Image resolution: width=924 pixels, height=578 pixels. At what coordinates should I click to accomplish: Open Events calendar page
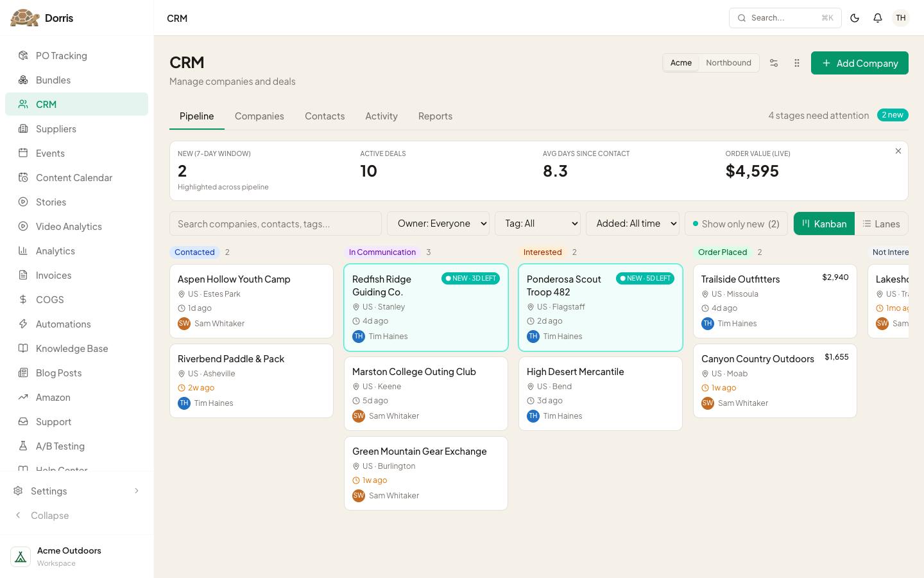[76, 153]
